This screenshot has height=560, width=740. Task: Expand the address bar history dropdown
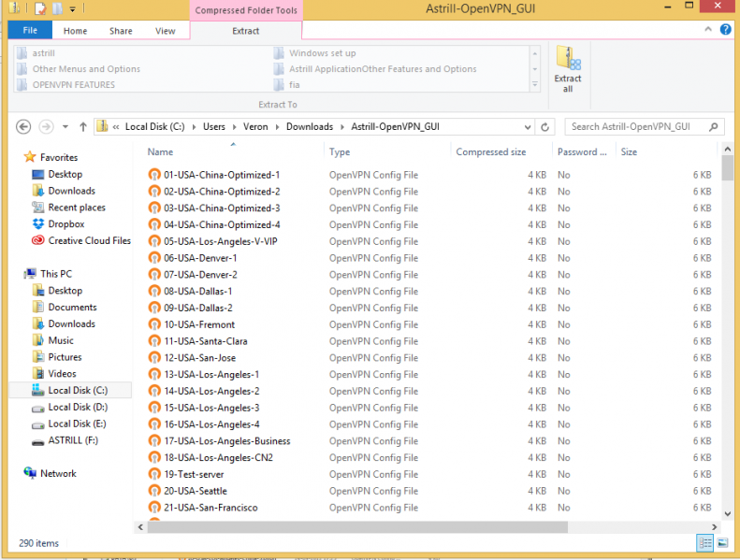527,127
